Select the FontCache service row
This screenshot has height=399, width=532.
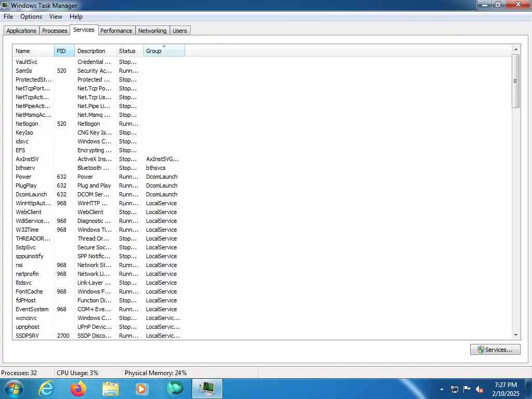(98, 291)
